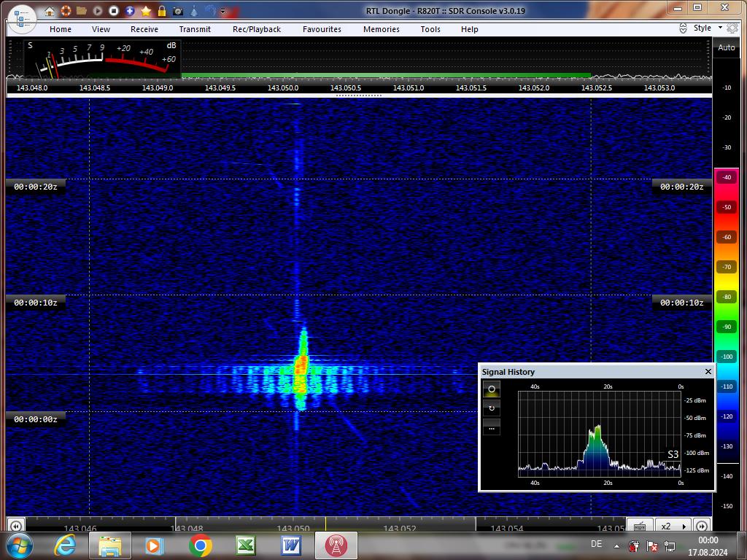The width and height of the screenshot is (747, 560).
Task: Click the strong signal peak in waterfall
Action: 301,369
